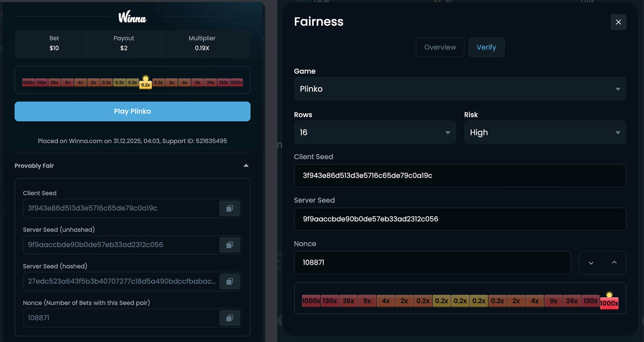Click the Multiplier 0.19X value
Screen dimensions: 644x342
click(x=202, y=48)
